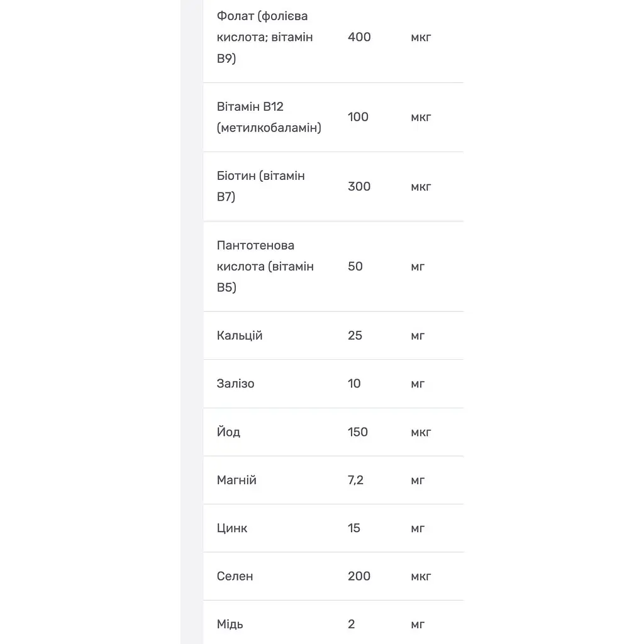Select the Вітамін B12 (метилкобаламін) text
The width and height of the screenshot is (644, 644).
click(x=269, y=117)
